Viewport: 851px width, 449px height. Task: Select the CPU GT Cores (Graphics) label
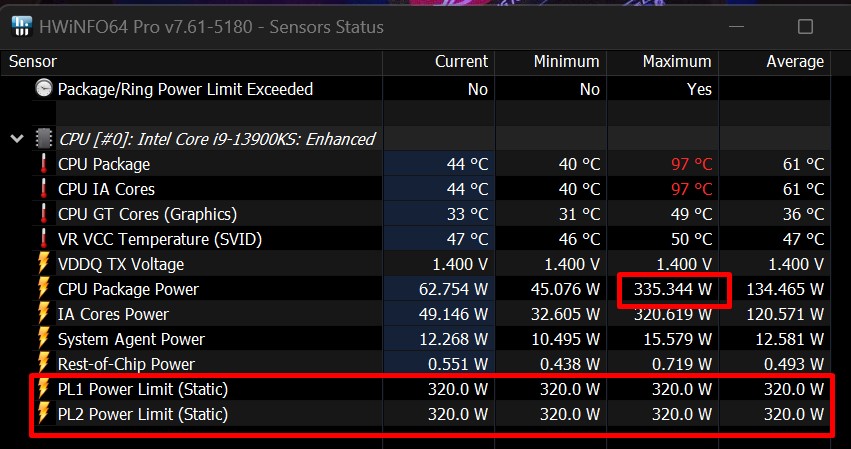tap(147, 214)
